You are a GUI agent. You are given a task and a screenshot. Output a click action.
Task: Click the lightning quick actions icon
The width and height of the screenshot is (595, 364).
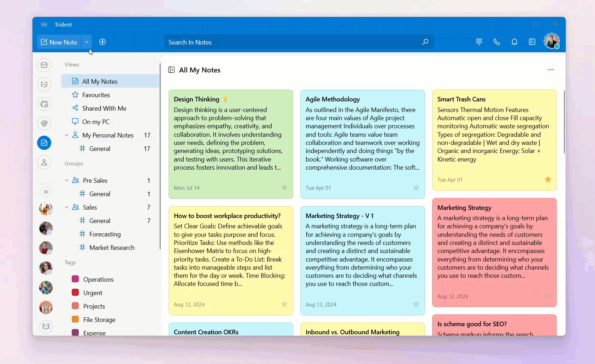(x=102, y=42)
